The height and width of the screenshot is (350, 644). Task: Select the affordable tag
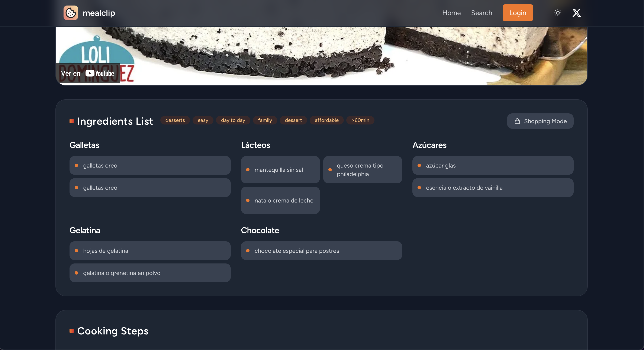[x=326, y=120]
